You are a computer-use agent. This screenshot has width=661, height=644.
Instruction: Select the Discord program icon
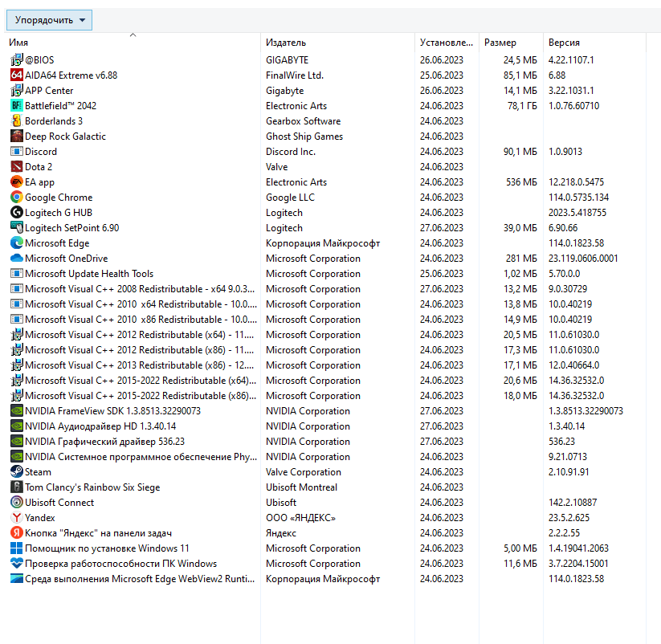click(x=16, y=151)
